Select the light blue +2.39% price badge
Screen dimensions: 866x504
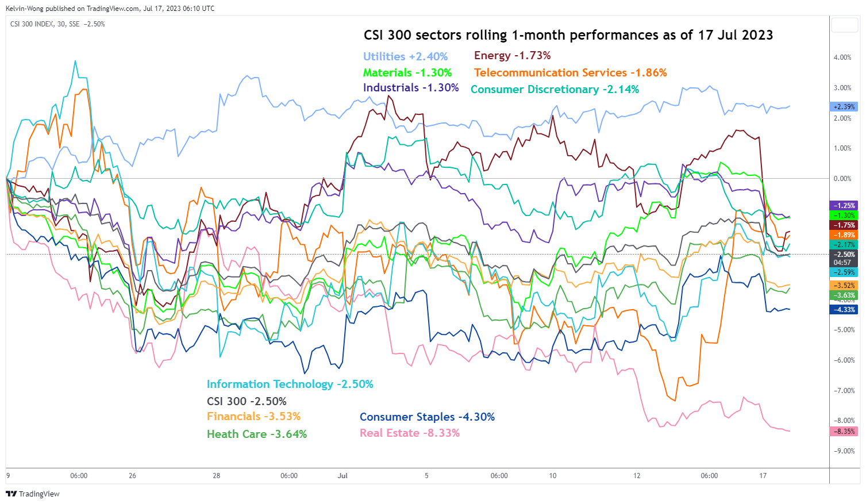pos(844,107)
